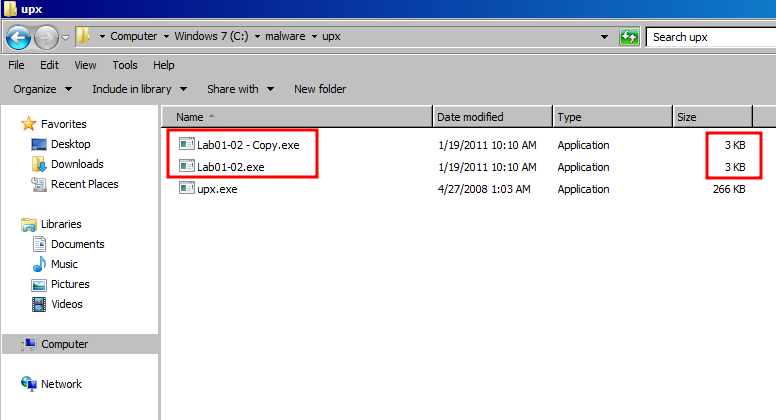Image resolution: width=776 pixels, height=420 pixels.
Task: Sort by Size column header
Action: (713, 117)
